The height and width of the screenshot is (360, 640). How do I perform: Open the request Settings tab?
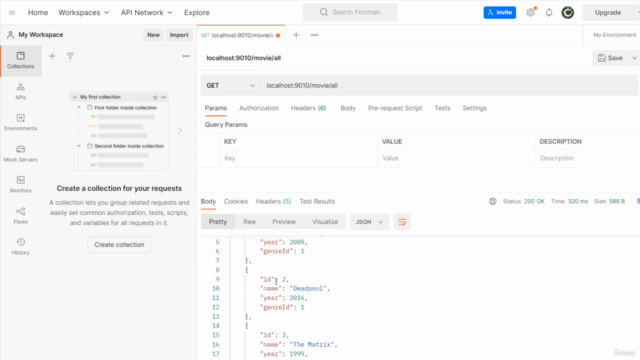pyautogui.click(x=474, y=108)
